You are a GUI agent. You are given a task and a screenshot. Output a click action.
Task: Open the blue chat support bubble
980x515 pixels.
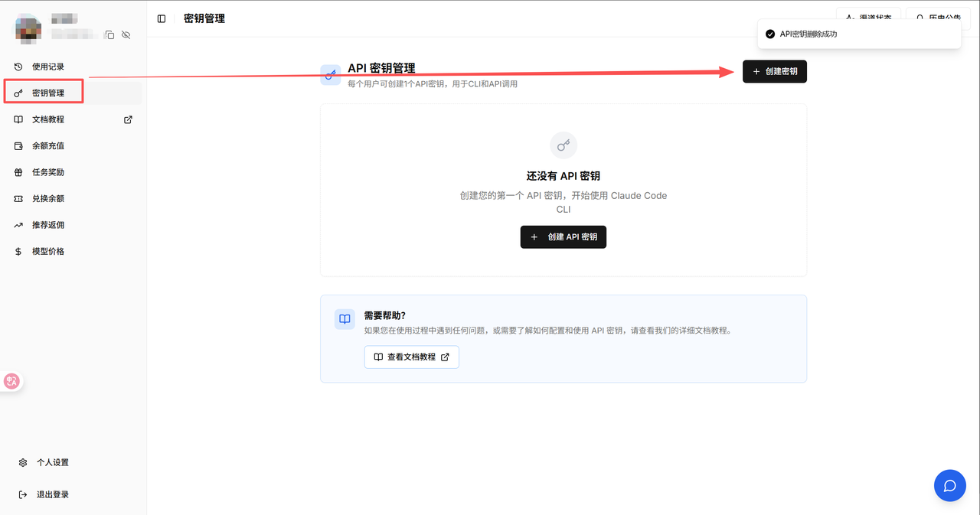(x=949, y=486)
